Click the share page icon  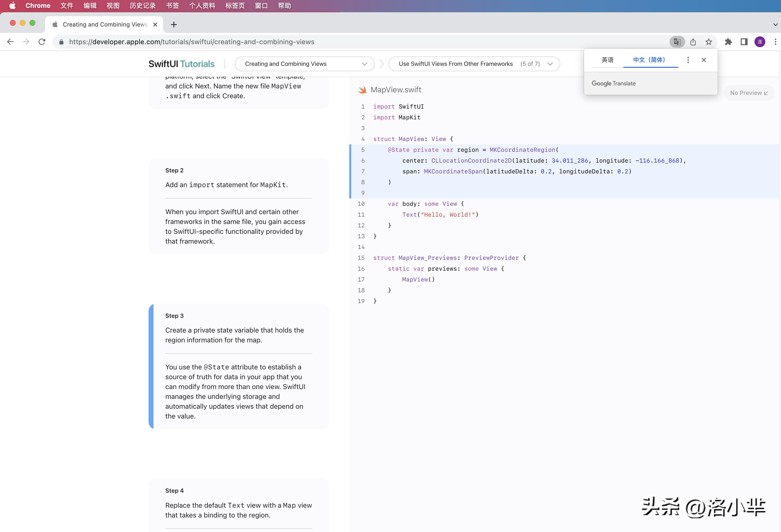click(x=693, y=42)
